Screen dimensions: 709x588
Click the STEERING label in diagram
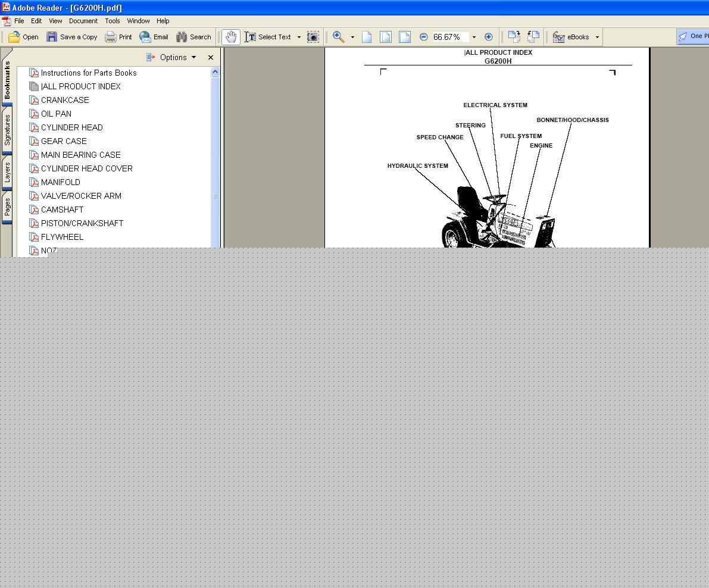[470, 125]
